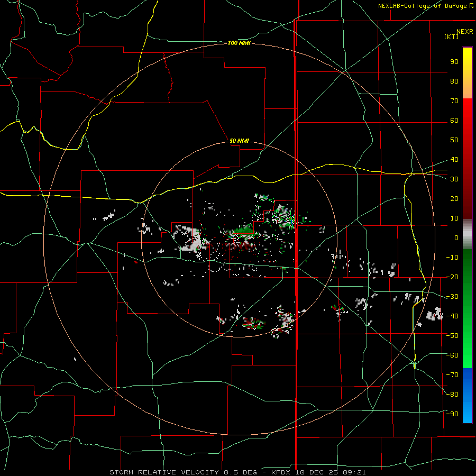
Task: Click the 10 value on the velocity scale
Action: pos(454,218)
